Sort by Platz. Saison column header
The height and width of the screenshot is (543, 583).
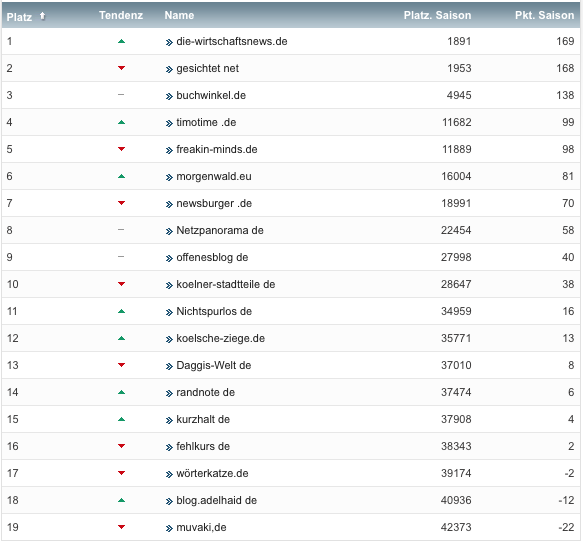(x=437, y=15)
